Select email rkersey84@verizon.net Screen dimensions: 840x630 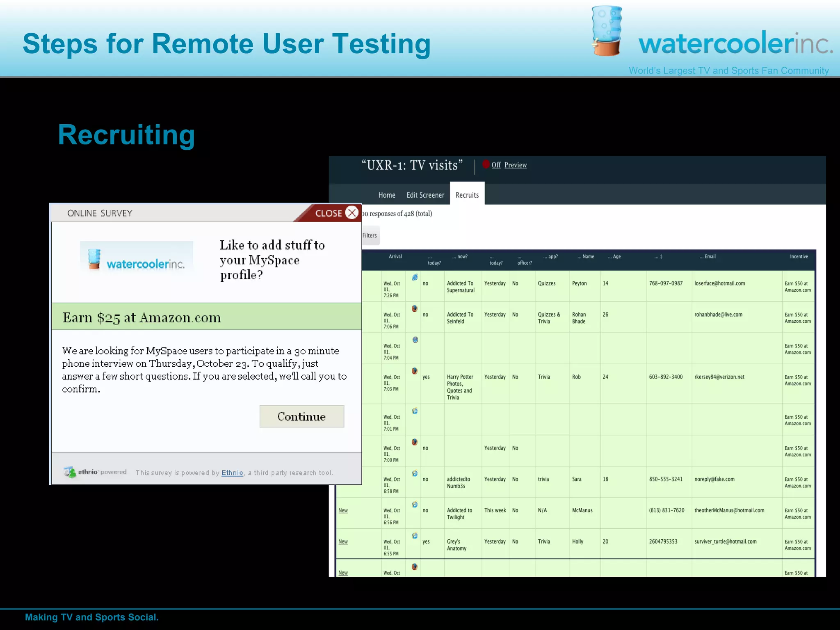click(x=719, y=377)
